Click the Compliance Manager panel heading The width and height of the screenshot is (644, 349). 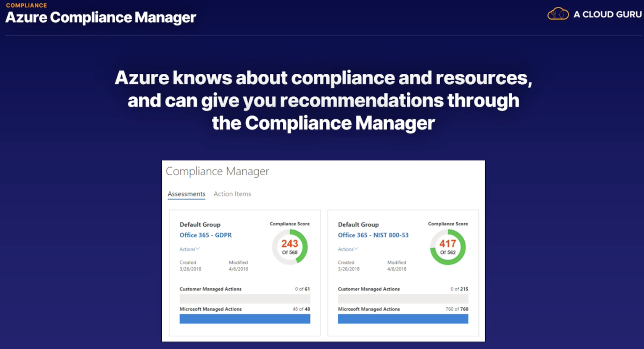point(217,171)
